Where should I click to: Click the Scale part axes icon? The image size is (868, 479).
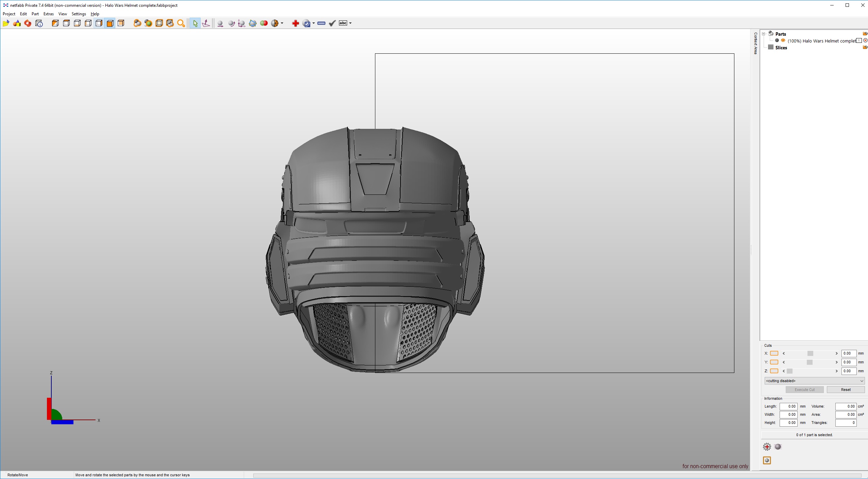click(242, 23)
